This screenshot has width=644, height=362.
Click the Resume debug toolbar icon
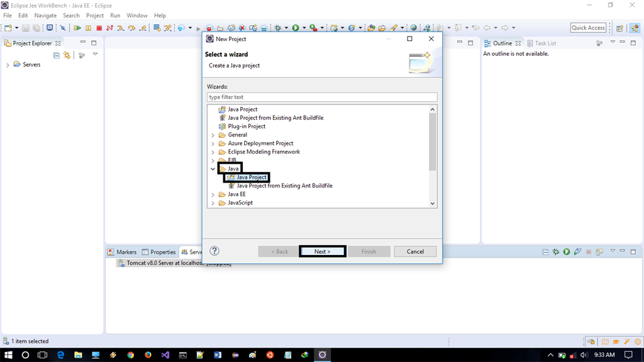[x=77, y=28]
